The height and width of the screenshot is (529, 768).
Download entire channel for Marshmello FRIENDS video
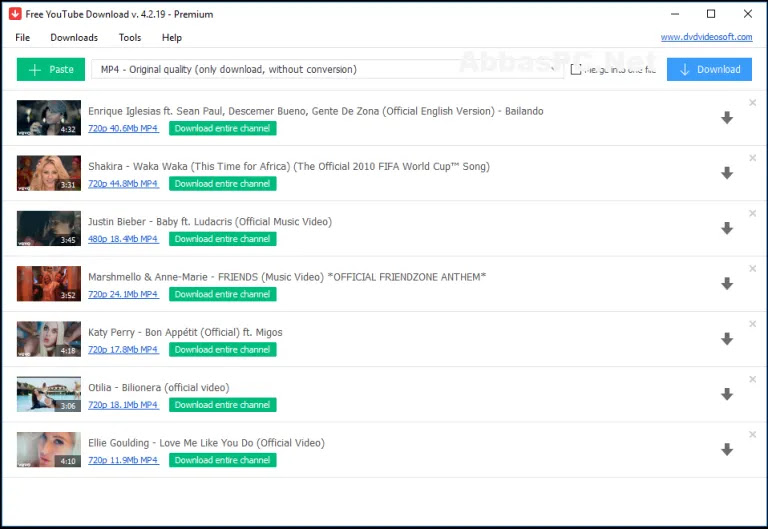point(223,294)
